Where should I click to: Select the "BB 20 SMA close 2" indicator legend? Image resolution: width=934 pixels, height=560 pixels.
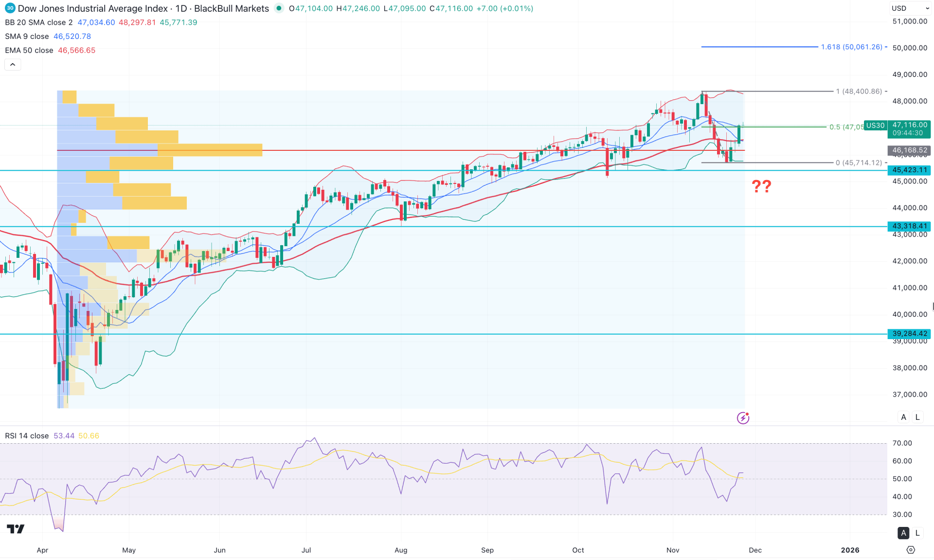click(x=38, y=22)
